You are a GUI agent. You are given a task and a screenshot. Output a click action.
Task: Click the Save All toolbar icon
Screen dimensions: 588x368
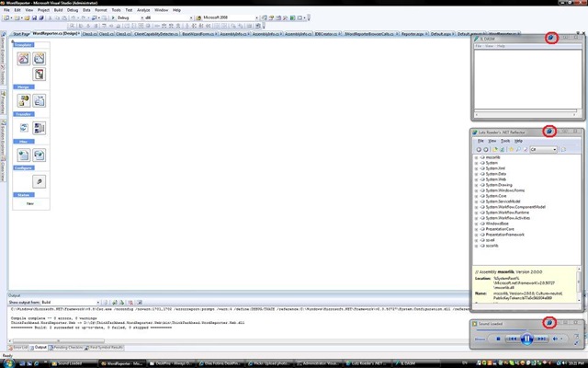(41, 17)
